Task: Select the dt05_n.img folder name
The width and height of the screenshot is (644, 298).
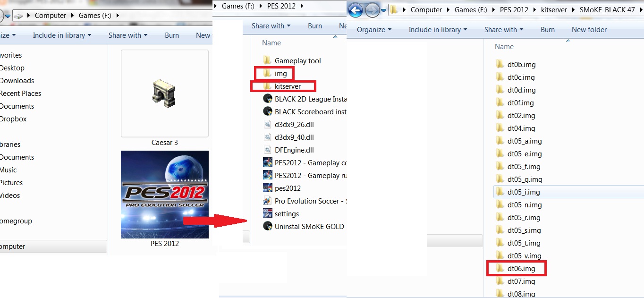Action: click(525, 204)
